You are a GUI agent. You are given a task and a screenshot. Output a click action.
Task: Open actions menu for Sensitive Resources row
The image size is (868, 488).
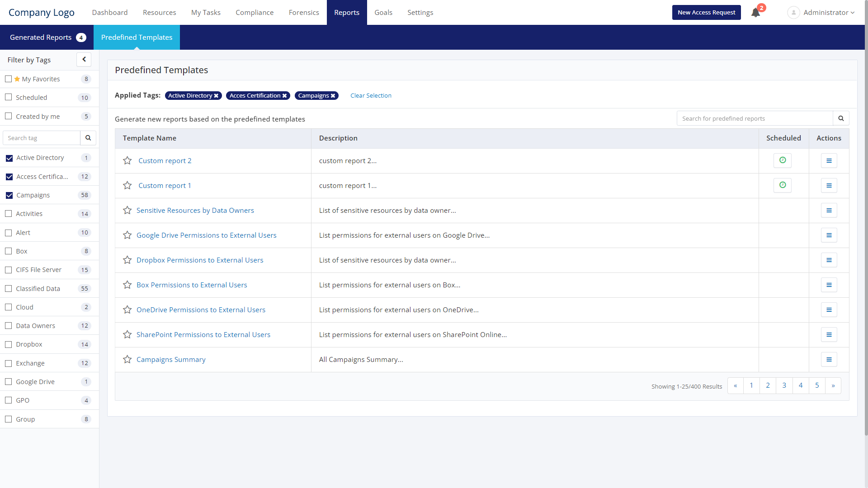829,211
